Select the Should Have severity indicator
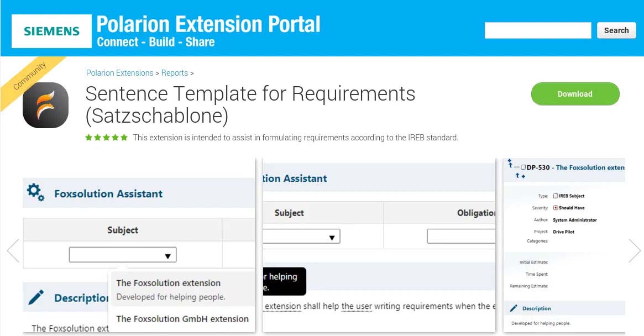Viewport: 644px width, 336px height. click(556, 208)
